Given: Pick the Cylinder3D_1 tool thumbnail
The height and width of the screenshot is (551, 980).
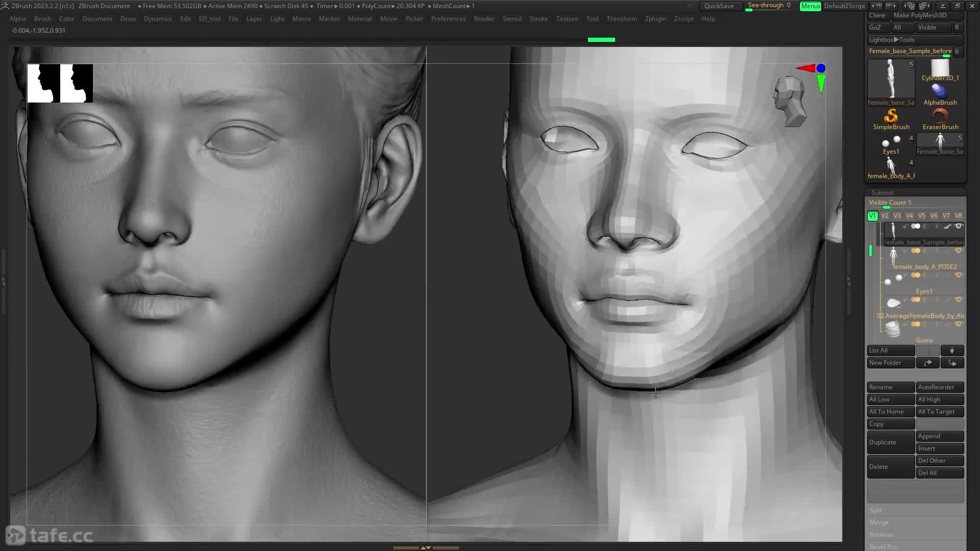Looking at the screenshot, I should 940,68.
